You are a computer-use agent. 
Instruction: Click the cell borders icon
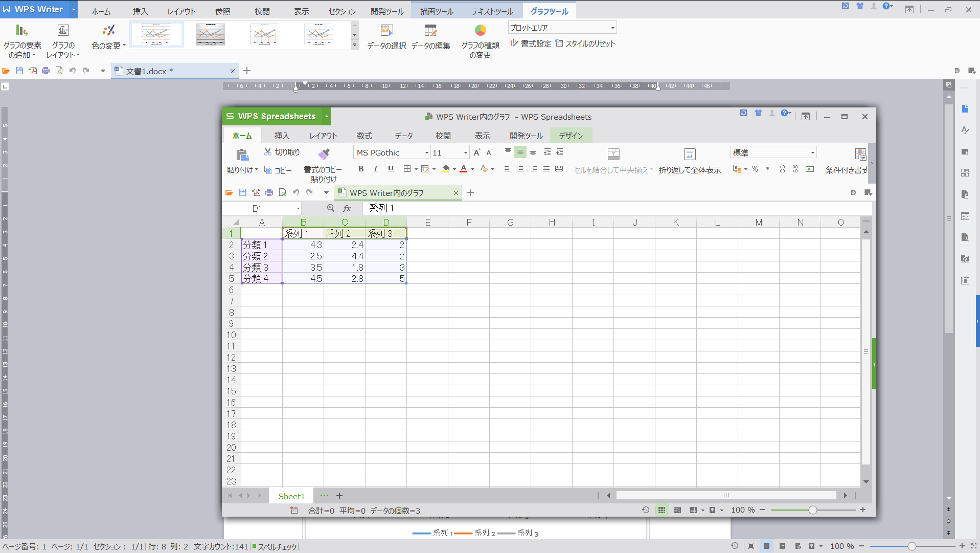point(407,169)
